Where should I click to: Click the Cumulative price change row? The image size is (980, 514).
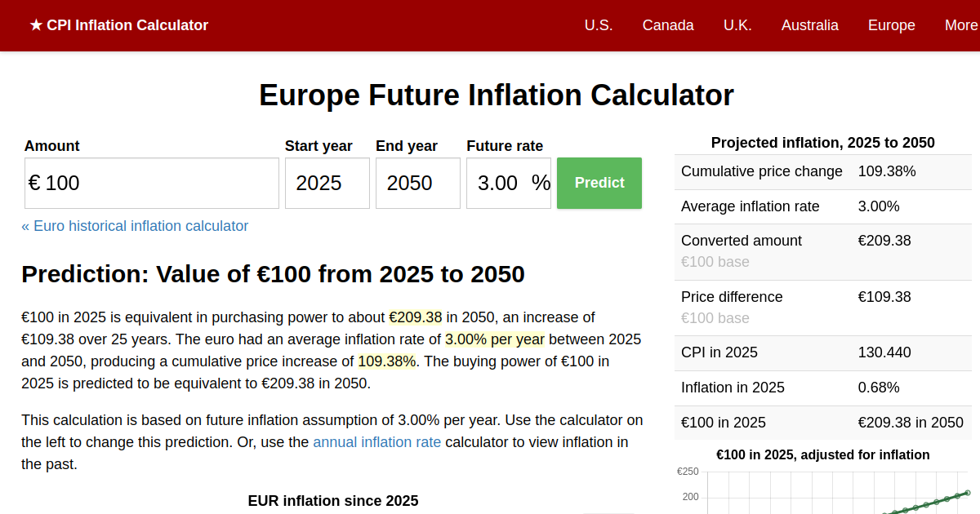[822, 171]
